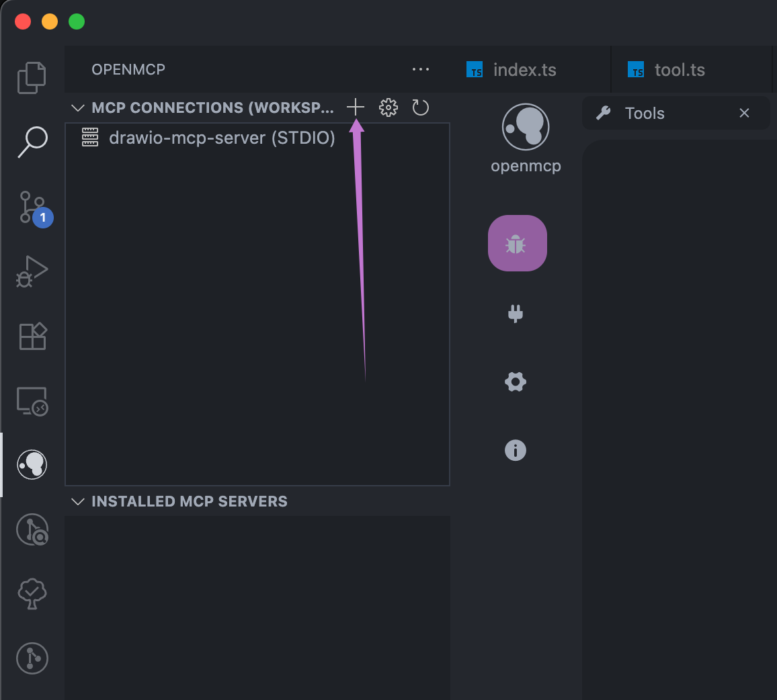Close the Tools tab

point(744,113)
